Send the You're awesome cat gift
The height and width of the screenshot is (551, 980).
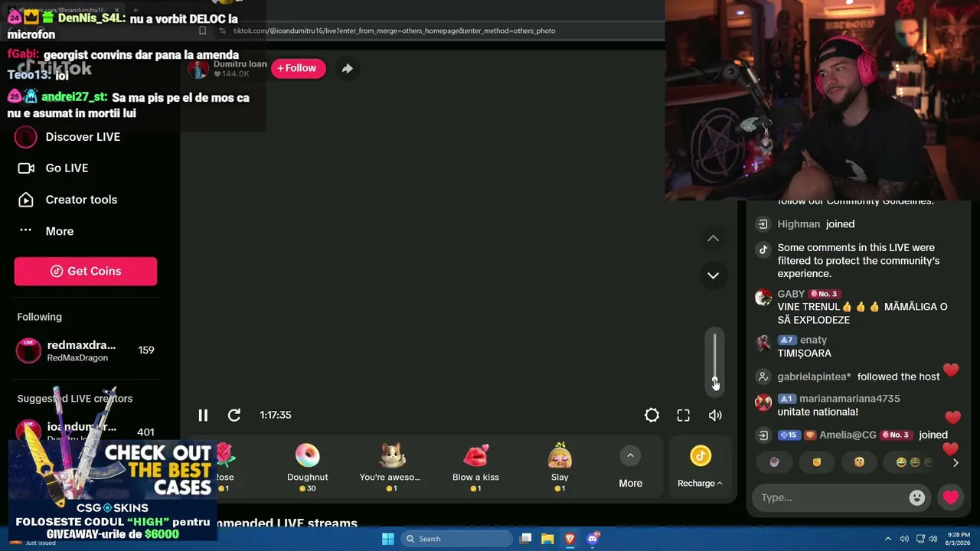point(390,467)
